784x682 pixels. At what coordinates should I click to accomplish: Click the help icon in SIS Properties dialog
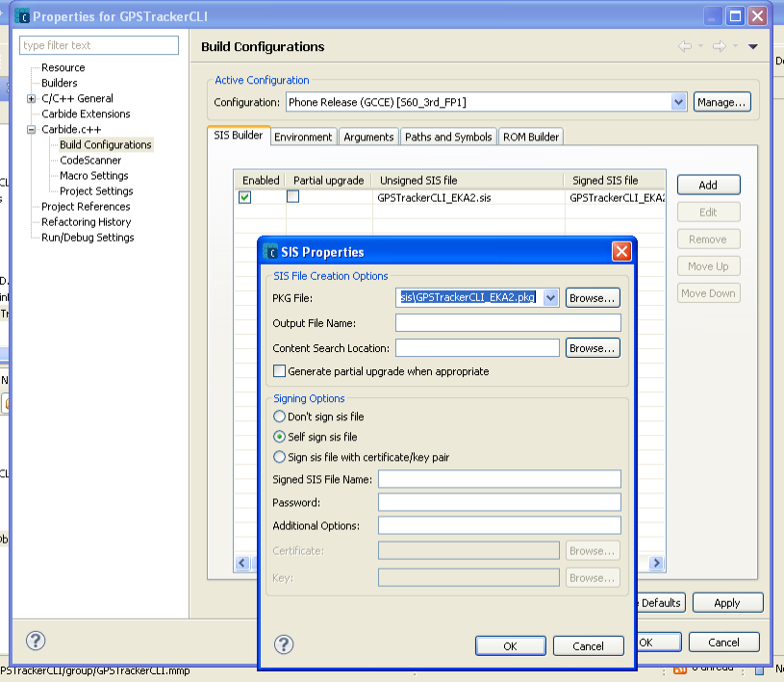(284, 644)
